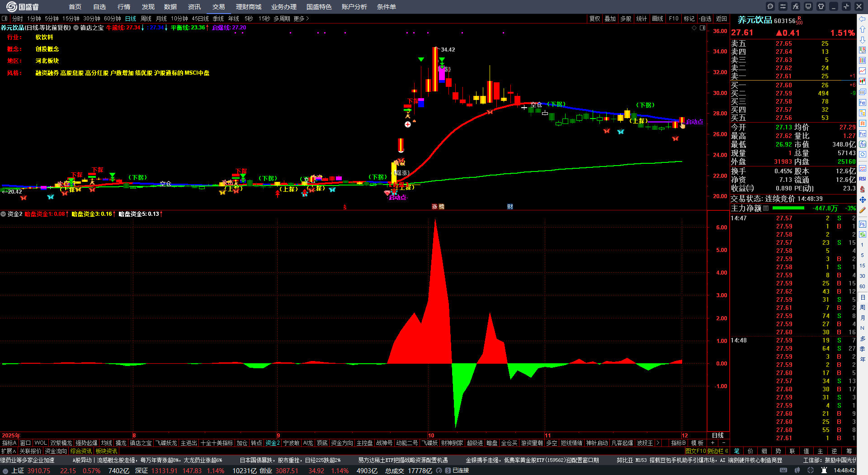Expand the 更多 periods dropdown
868x475 pixels.
pos(301,19)
